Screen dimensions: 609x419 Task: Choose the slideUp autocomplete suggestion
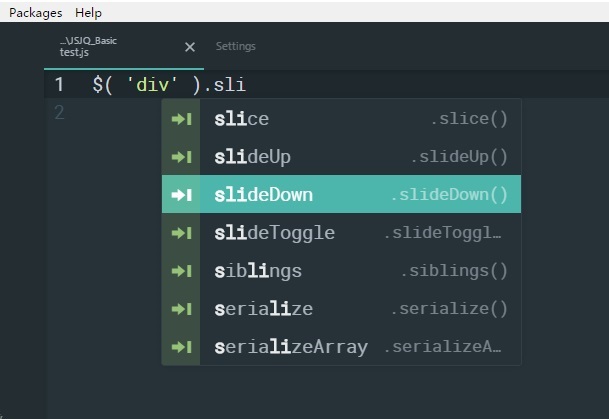tap(341, 156)
